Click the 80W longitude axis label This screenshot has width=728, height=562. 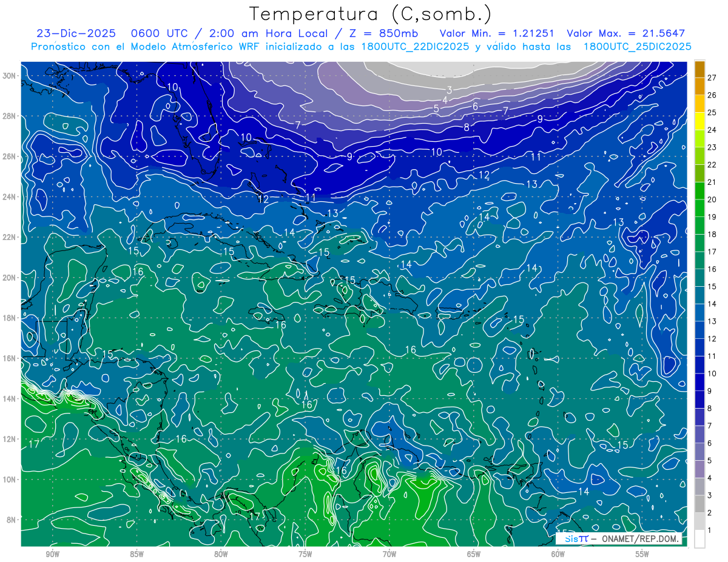[x=221, y=554]
